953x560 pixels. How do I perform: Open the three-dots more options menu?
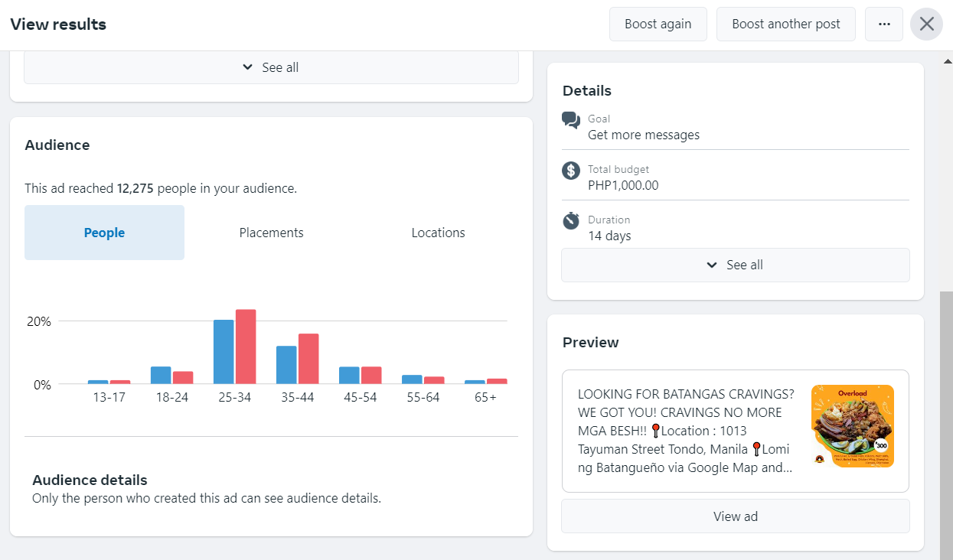[x=884, y=24]
